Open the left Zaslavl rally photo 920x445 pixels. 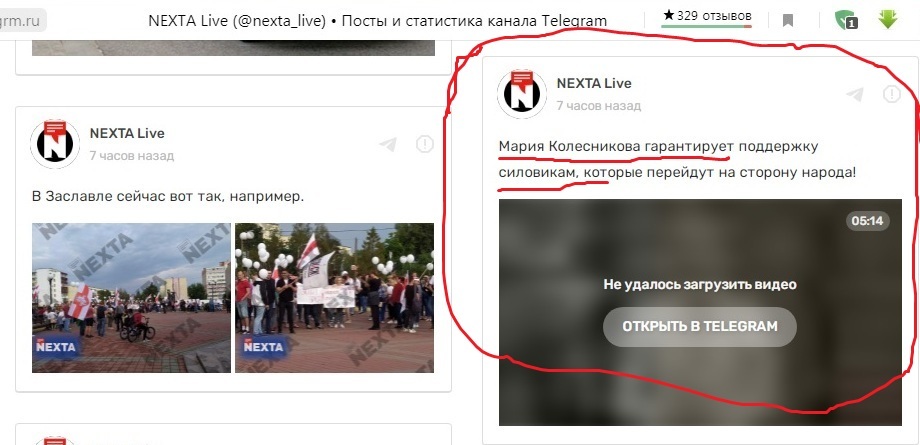(x=131, y=298)
